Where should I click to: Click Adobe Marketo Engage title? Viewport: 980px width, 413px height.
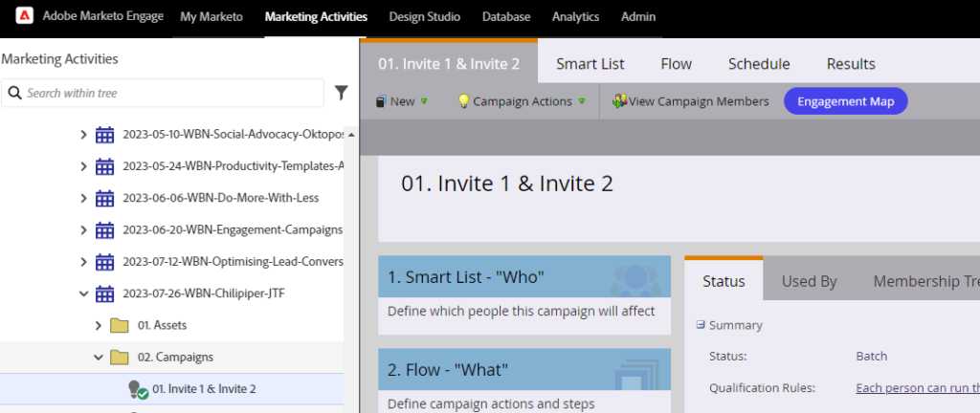[103, 16]
